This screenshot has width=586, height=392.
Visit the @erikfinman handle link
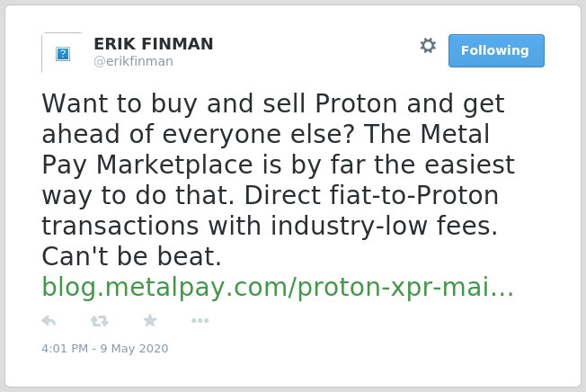(133, 61)
